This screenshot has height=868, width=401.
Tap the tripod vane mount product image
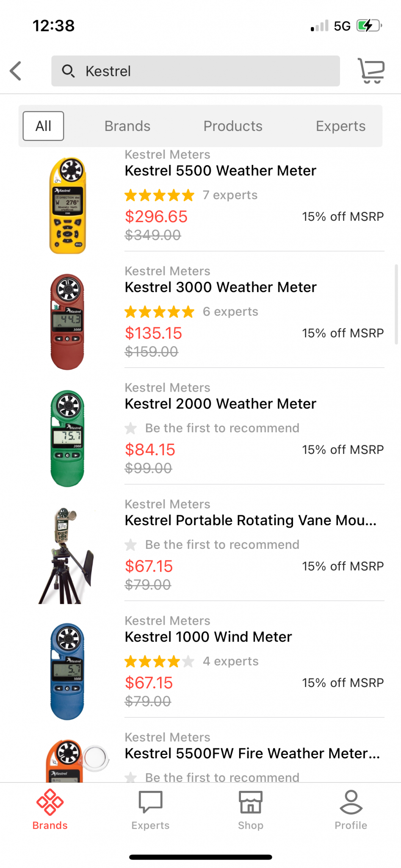[66, 555]
